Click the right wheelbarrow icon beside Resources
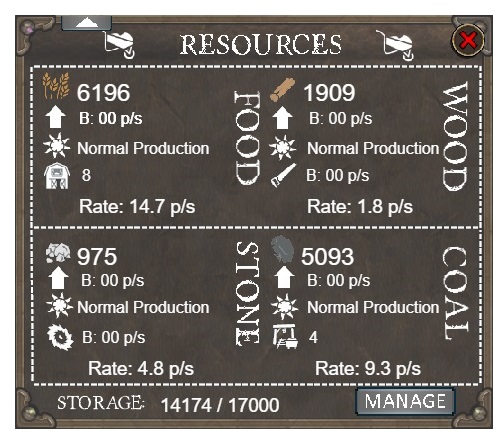The height and width of the screenshot is (442, 503). (396, 45)
